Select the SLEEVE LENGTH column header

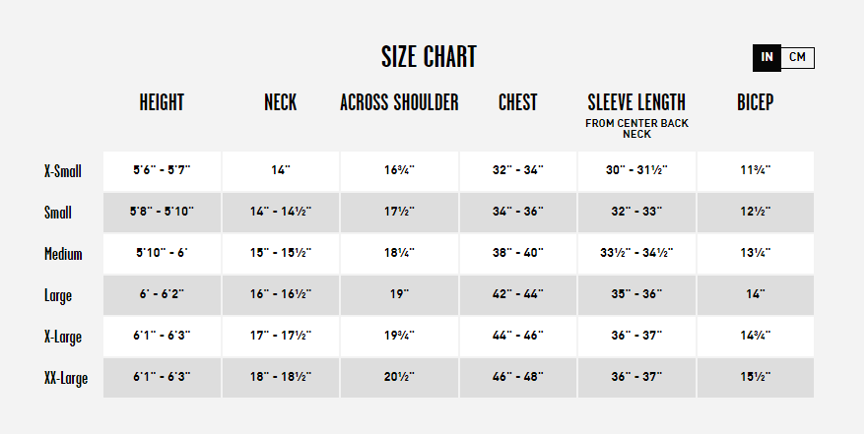pos(636,102)
